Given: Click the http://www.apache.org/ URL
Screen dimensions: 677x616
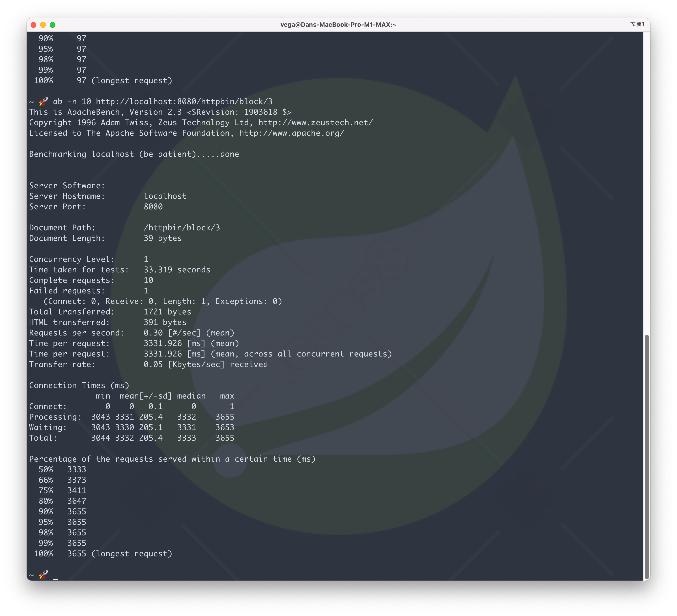Looking at the screenshot, I should pos(291,133).
